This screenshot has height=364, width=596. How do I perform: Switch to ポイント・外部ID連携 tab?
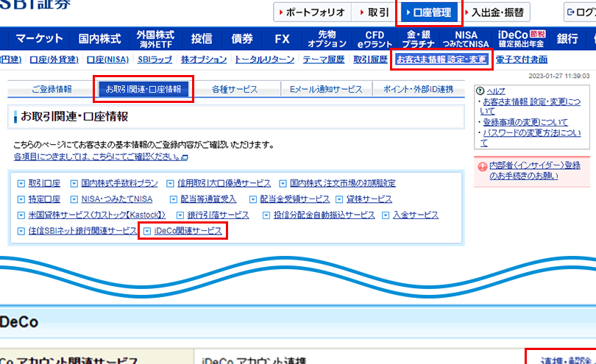417,90
